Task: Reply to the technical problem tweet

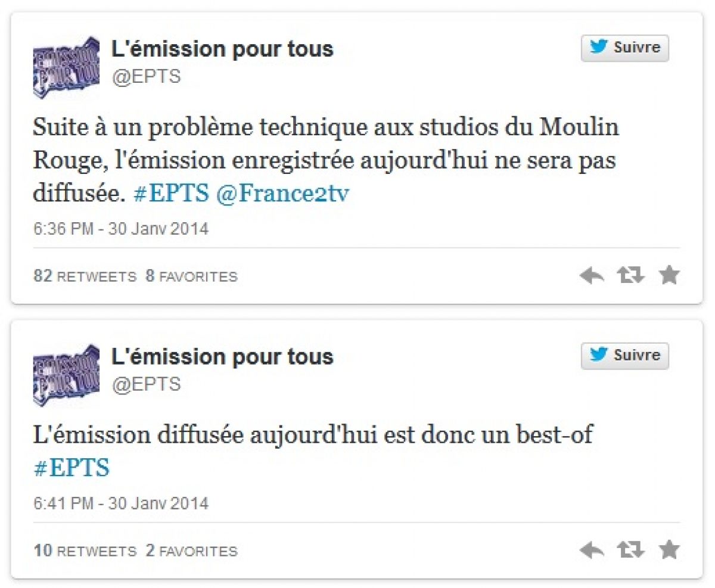Action: tap(592, 275)
